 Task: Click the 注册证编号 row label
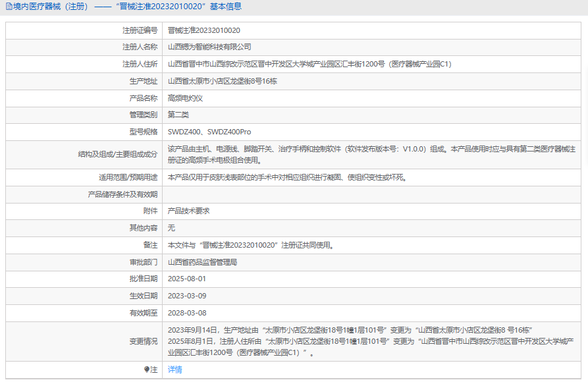tap(140, 30)
